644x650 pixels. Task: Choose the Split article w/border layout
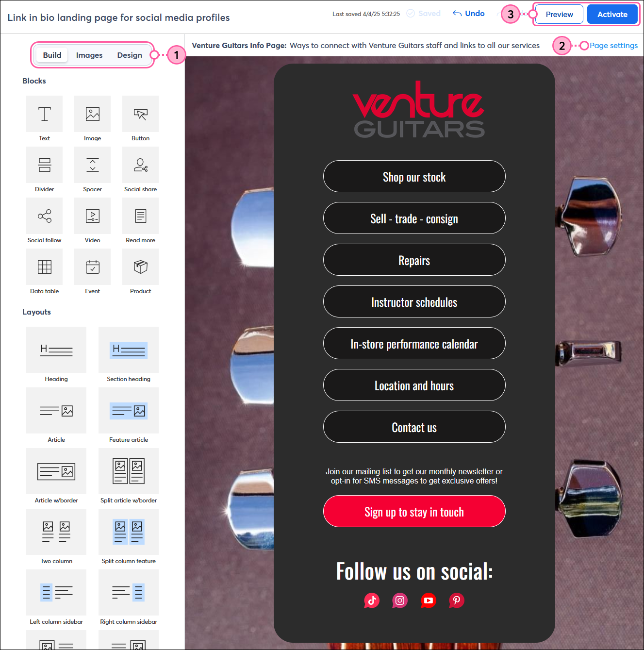129,471
